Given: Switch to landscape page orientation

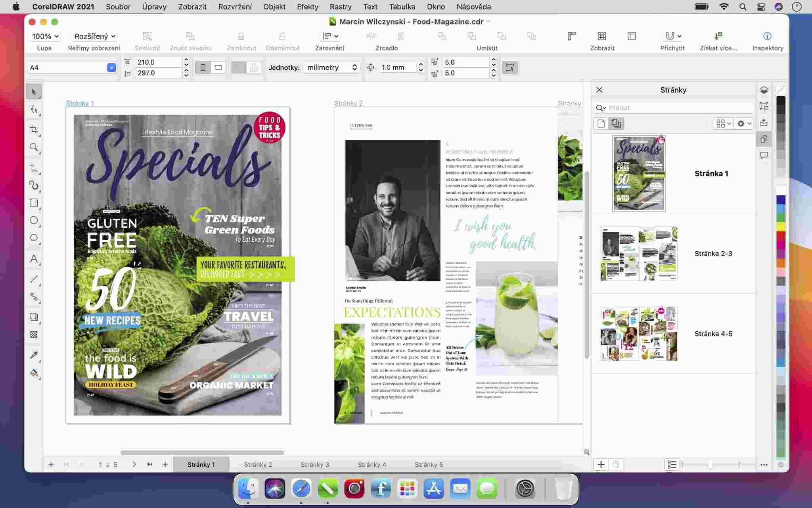Looking at the screenshot, I should [218, 67].
